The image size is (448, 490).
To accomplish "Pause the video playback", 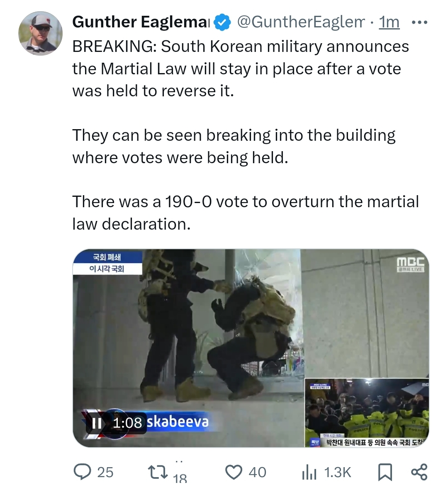I will pos(97,423).
